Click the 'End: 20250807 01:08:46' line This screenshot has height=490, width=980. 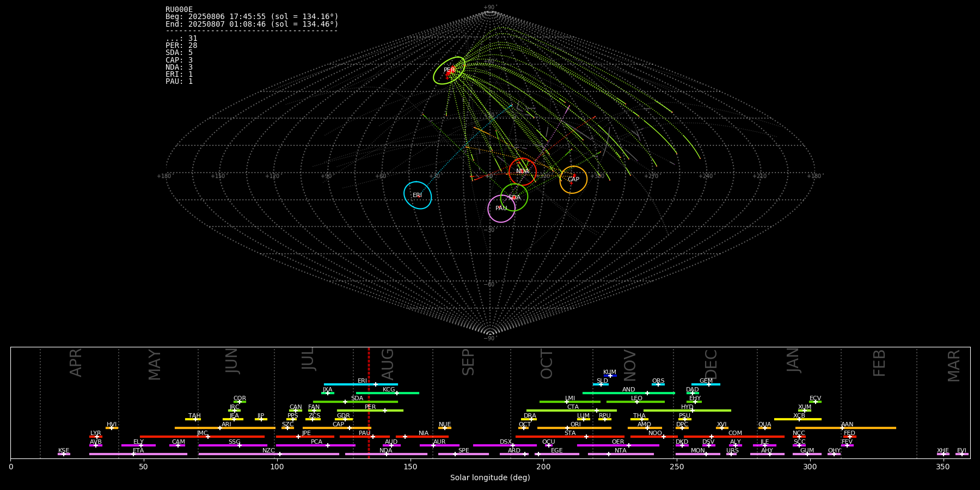coord(252,24)
